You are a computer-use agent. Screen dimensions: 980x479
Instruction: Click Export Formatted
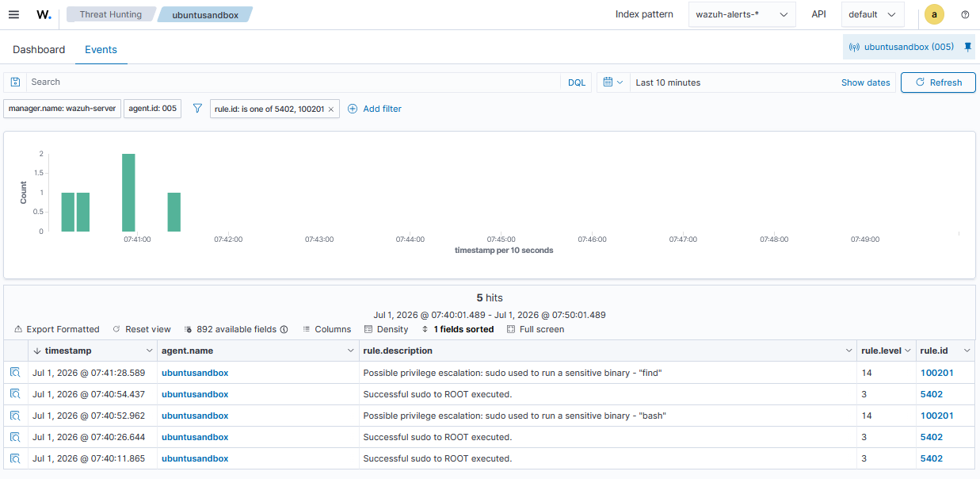click(57, 329)
